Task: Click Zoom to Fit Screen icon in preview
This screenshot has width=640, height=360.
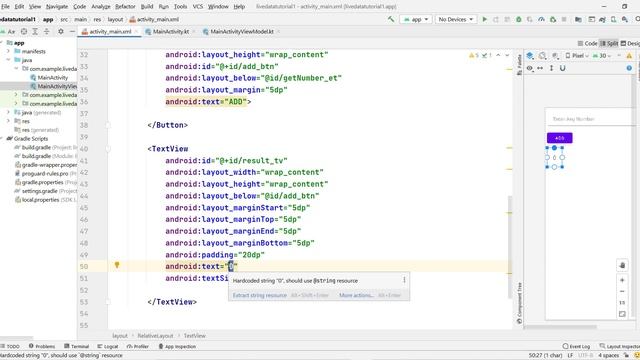Action: [622, 314]
